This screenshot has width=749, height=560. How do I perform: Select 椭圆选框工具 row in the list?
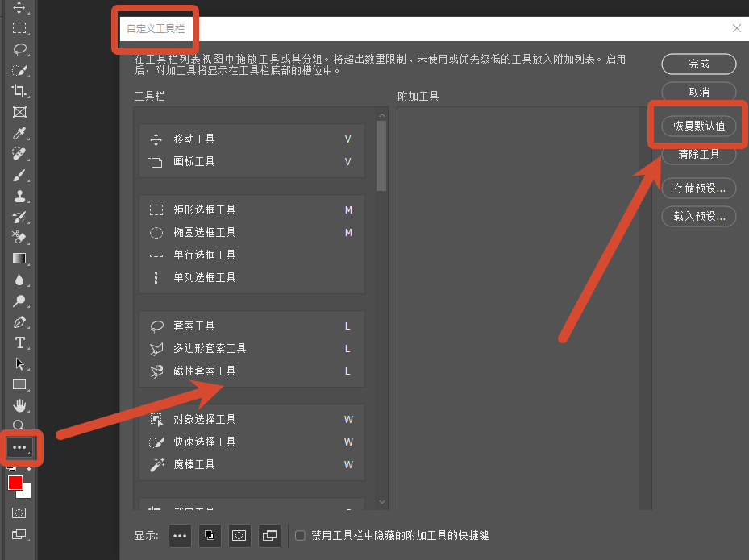pos(252,233)
